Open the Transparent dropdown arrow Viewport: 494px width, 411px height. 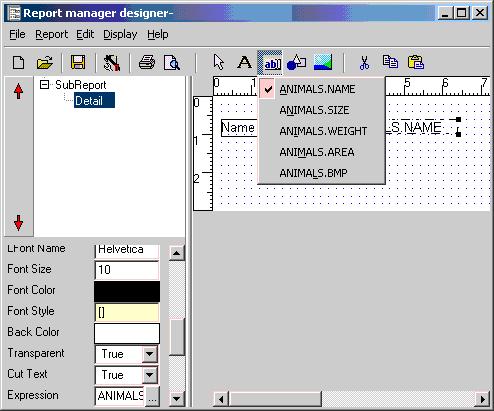click(x=150, y=354)
